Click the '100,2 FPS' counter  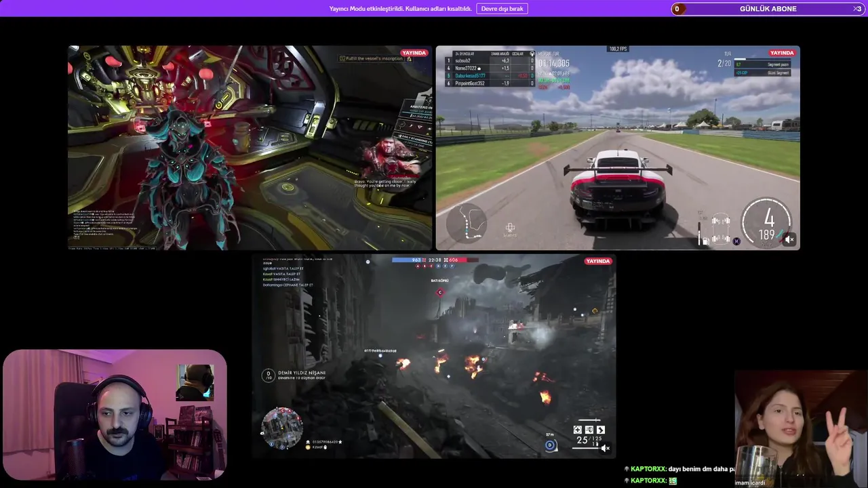click(618, 49)
